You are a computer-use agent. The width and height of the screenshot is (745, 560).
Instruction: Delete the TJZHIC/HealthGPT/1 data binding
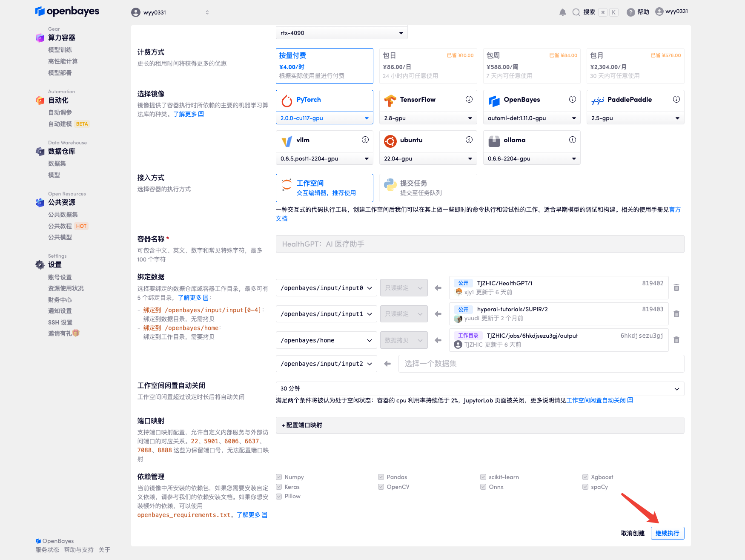point(676,288)
